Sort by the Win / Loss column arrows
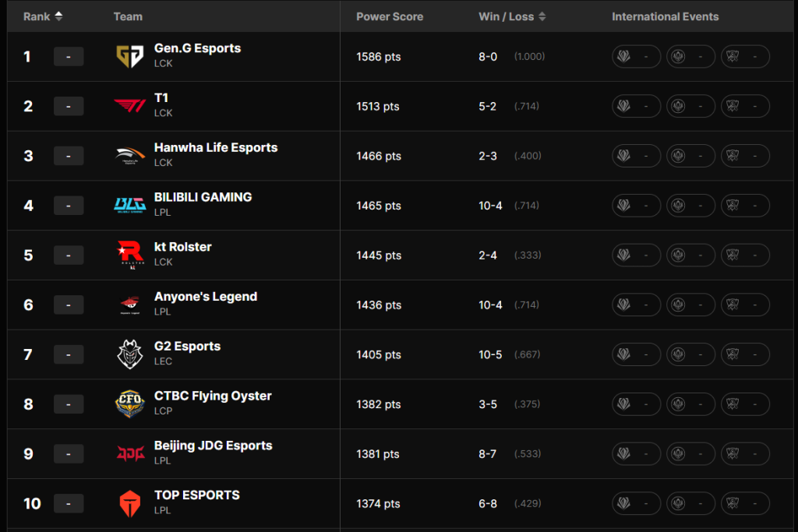Image resolution: width=798 pixels, height=532 pixels. pyautogui.click(x=542, y=16)
